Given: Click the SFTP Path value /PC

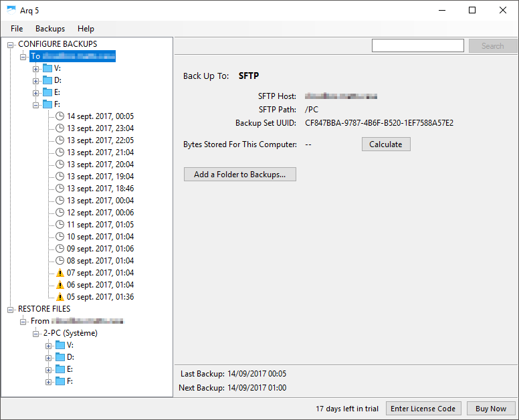Looking at the screenshot, I should coord(312,110).
